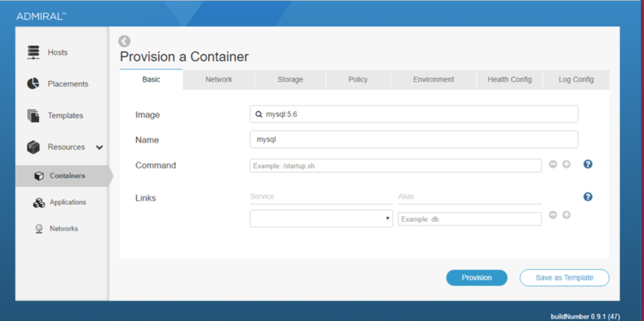This screenshot has width=644, height=321.
Task: Click the Resources box icon
Action: pos(33,147)
